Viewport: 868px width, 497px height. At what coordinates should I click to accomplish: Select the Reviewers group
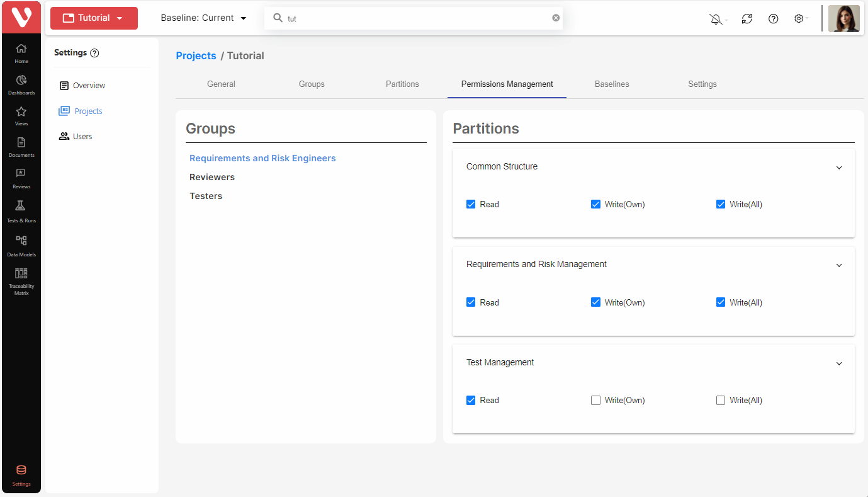[x=212, y=177]
